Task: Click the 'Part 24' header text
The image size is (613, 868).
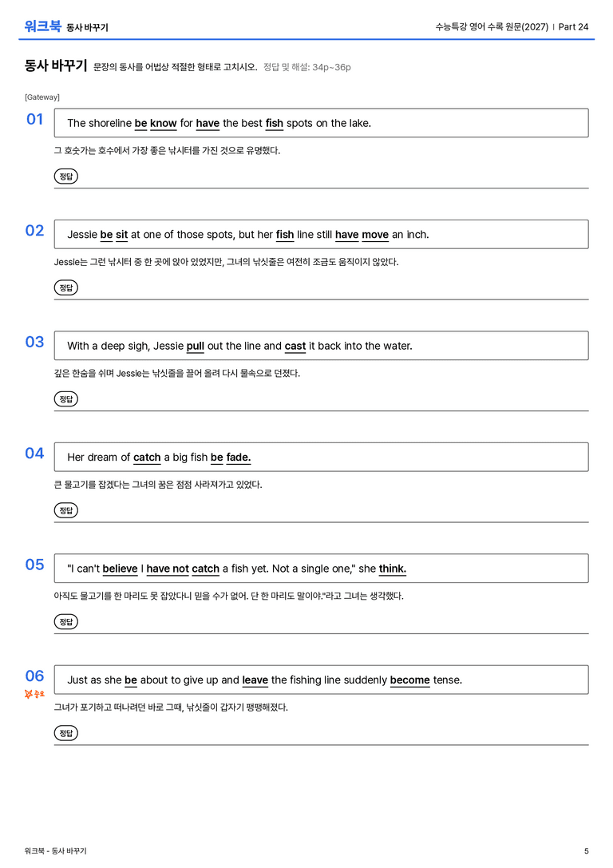Action: (573, 26)
